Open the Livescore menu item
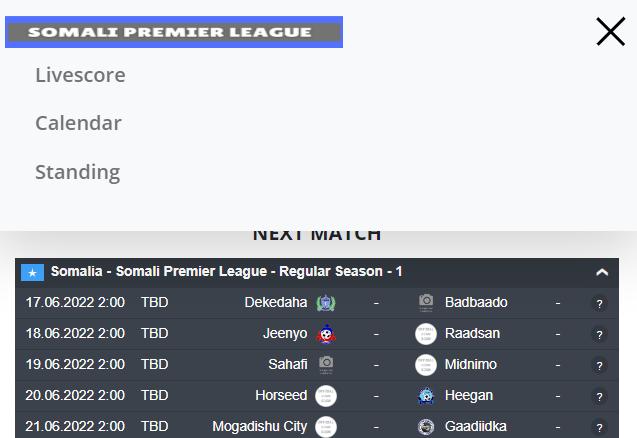637x438 pixels. point(80,75)
